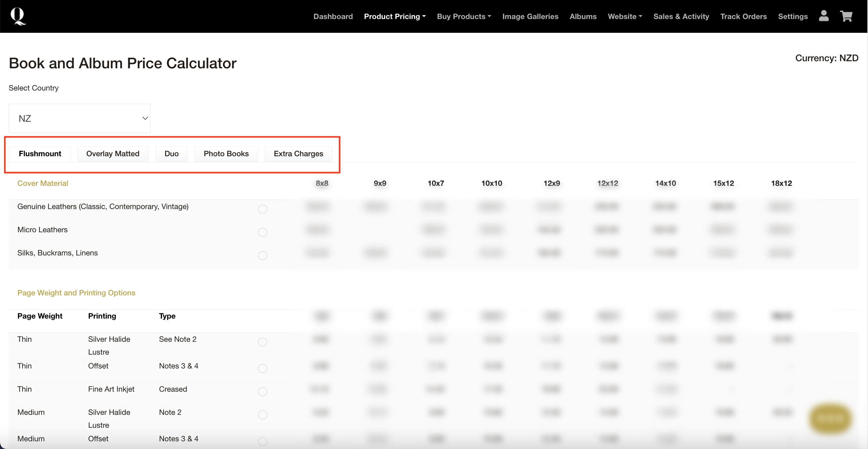Click the Currency: NZD label
Screen dimensions: 868x449
[826, 58]
